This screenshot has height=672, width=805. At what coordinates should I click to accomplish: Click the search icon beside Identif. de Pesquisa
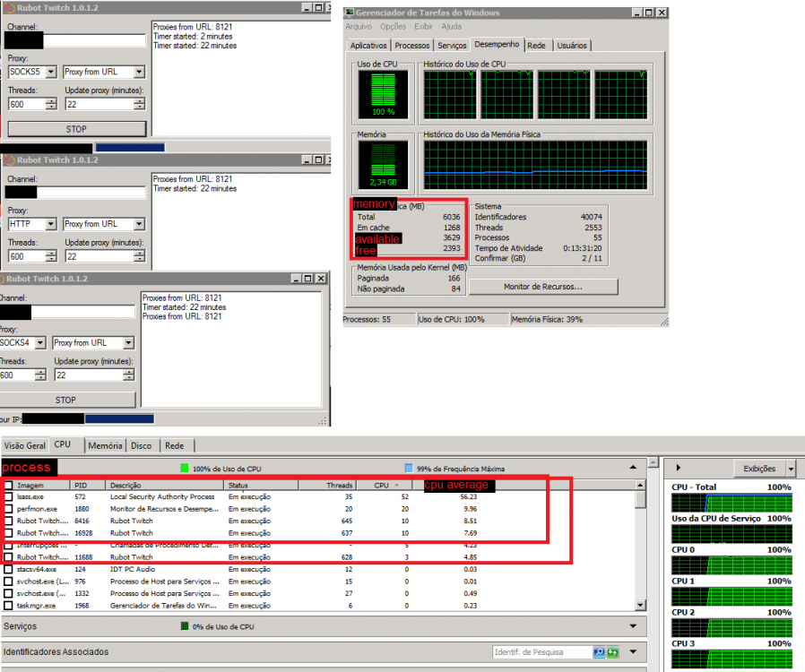point(600,652)
